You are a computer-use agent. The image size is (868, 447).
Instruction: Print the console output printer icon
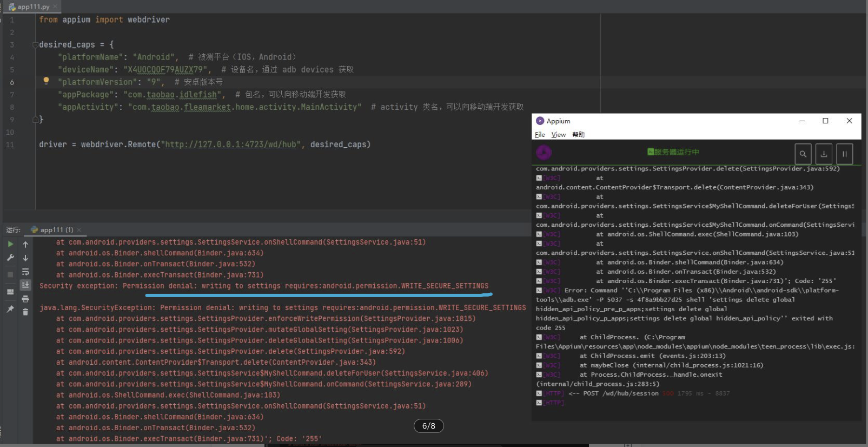point(25,299)
